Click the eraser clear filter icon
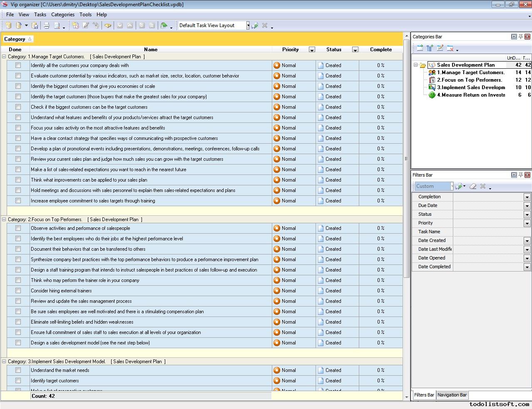 coord(472,186)
